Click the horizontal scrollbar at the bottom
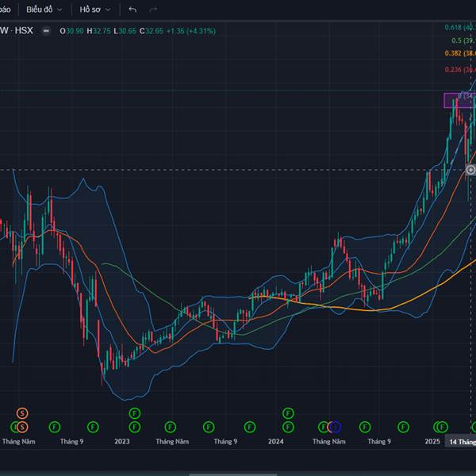Screen dimensions: 476x476 233,474
